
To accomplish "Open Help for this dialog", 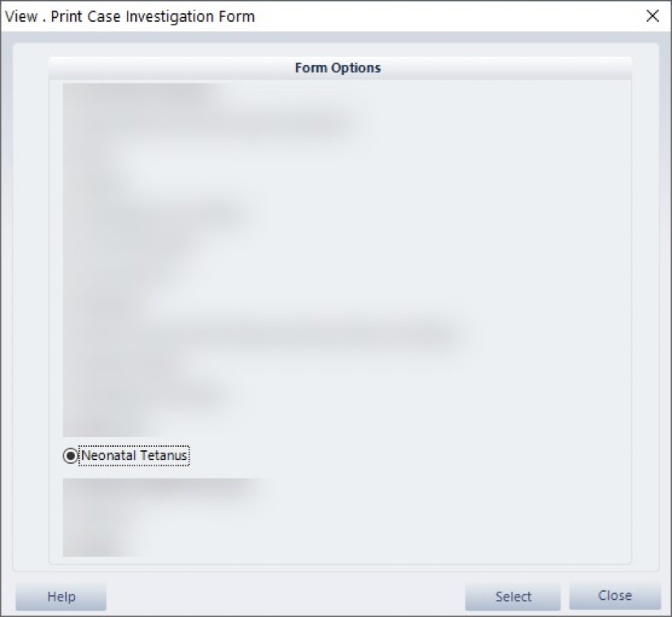I will pos(61,597).
